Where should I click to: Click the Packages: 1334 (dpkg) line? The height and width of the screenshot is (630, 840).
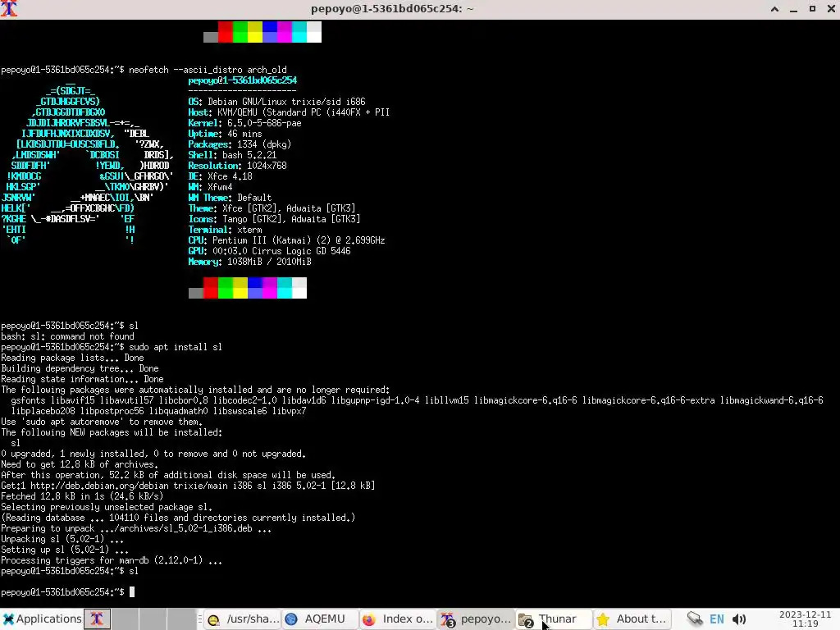point(240,144)
